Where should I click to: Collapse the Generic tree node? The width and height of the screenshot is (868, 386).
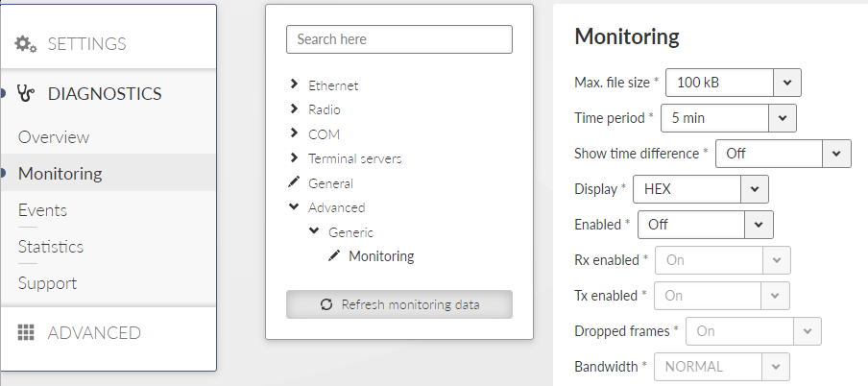pos(314,231)
